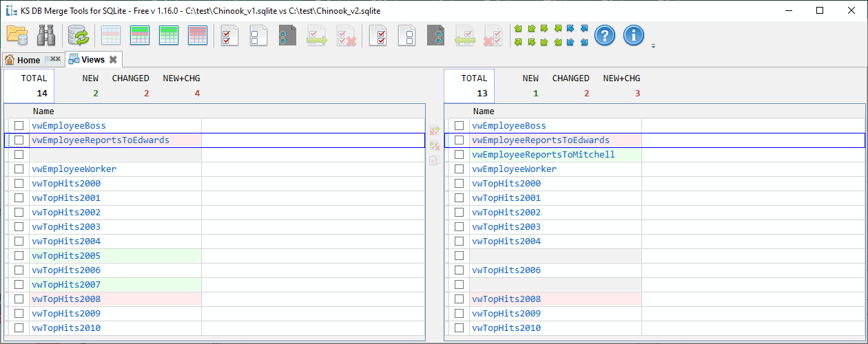Open databases using the folder icon
Image resolution: width=868 pixels, height=344 pixels.
[x=17, y=35]
